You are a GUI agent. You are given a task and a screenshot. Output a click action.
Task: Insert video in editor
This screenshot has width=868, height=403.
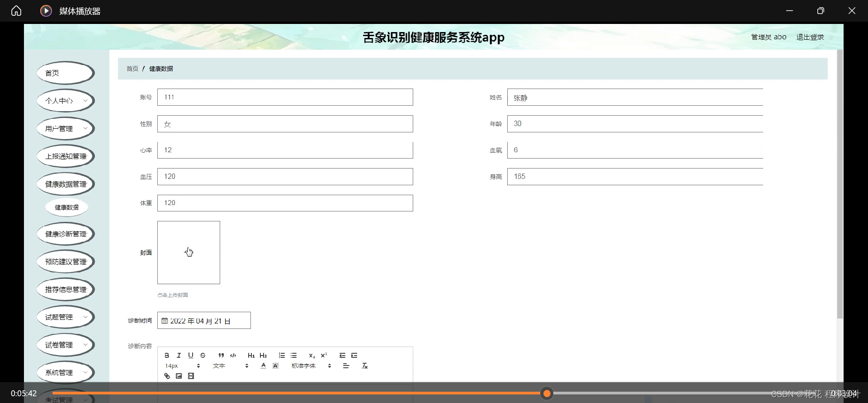click(191, 376)
